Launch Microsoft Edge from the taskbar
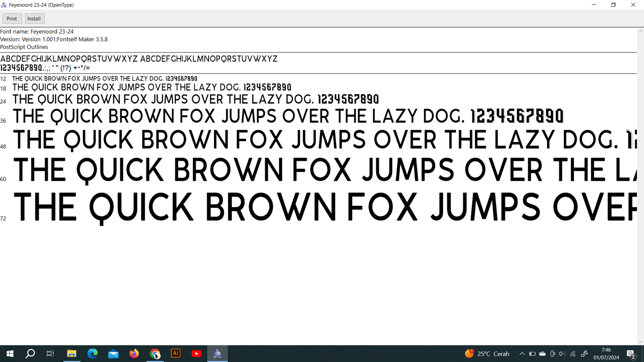644x362 pixels. tap(93, 354)
